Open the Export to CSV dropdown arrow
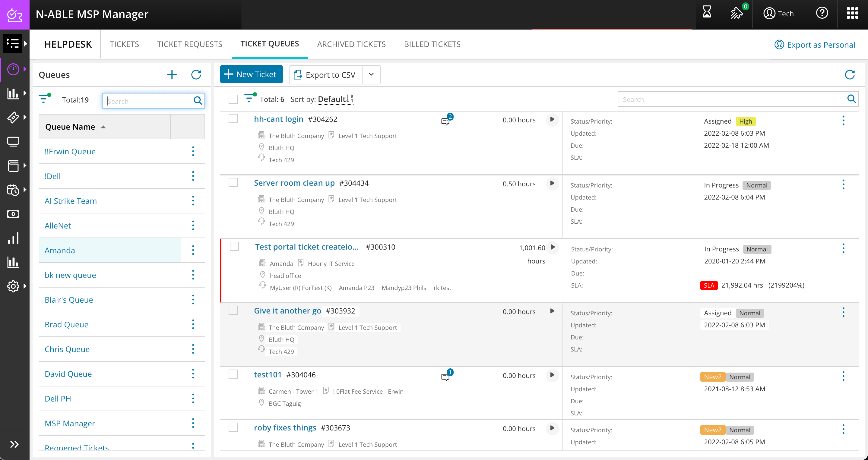Viewport: 868px width, 460px height. pos(371,74)
